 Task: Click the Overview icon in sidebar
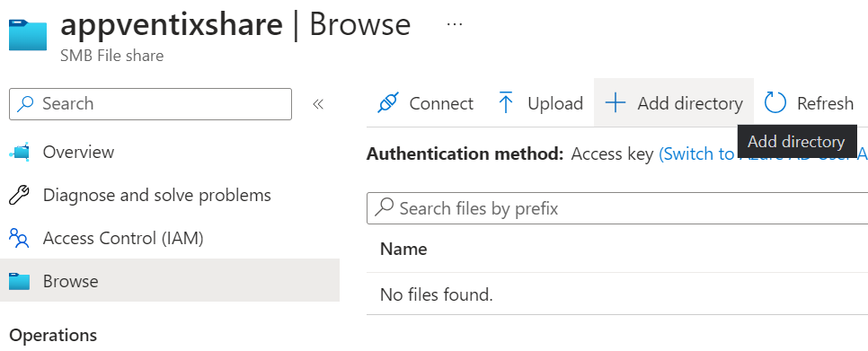[20, 152]
